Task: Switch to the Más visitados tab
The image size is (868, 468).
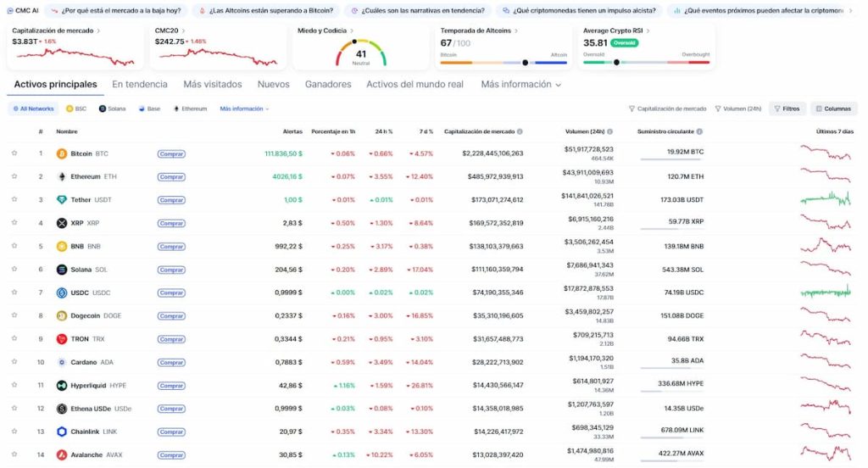Action: 213,84
